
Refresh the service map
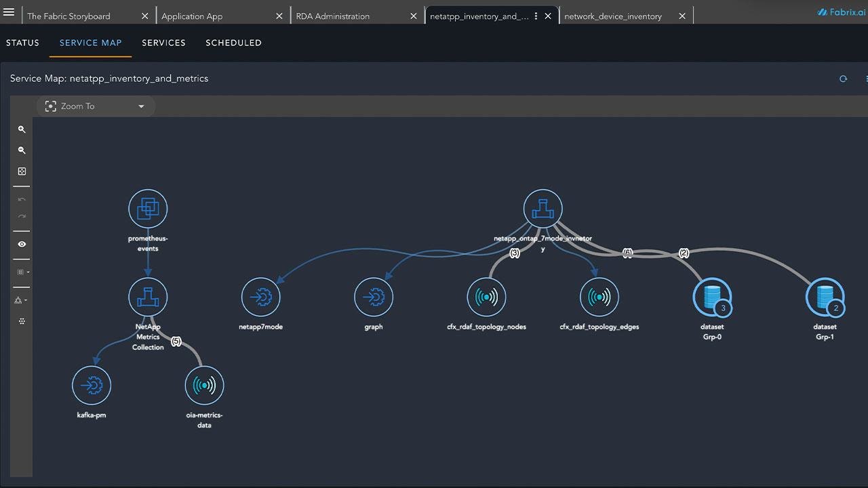pos(843,79)
